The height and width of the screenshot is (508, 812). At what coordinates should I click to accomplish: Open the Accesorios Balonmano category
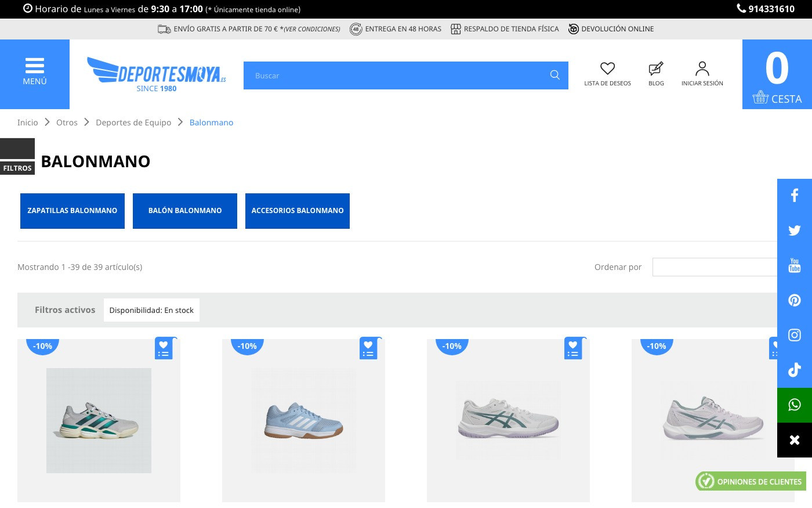click(x=298, y=211)
